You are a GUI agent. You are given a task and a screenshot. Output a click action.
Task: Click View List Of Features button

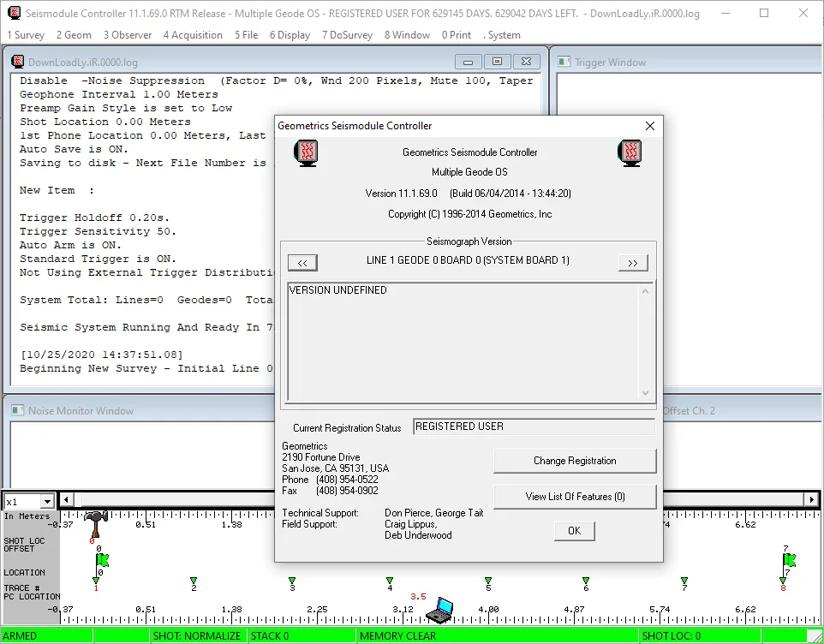(575, 497)
